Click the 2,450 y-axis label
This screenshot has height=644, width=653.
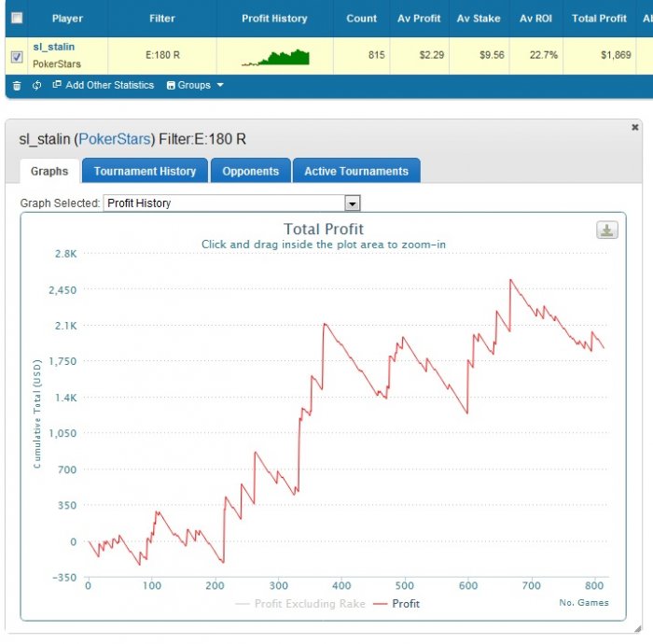point(63,290)
